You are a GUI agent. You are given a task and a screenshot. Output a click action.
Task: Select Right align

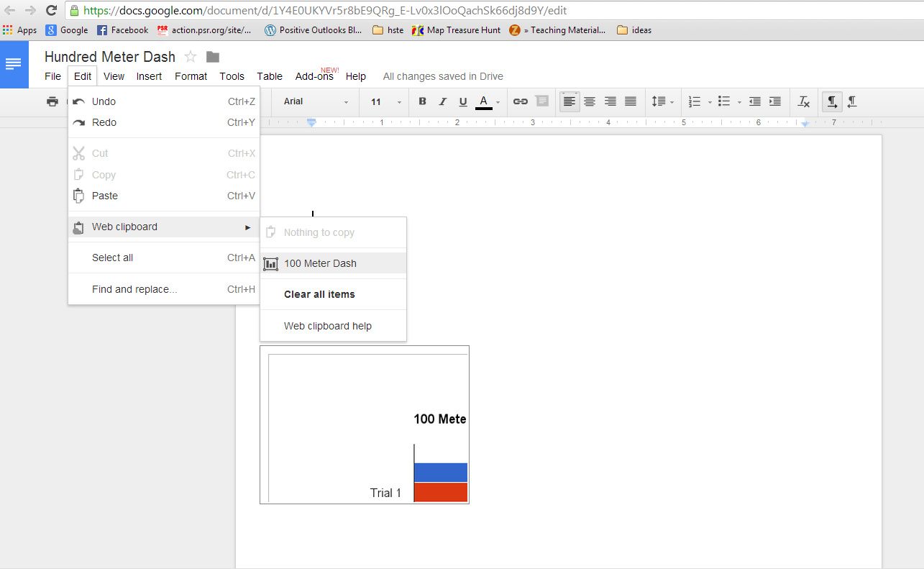(x=610, y=101)
